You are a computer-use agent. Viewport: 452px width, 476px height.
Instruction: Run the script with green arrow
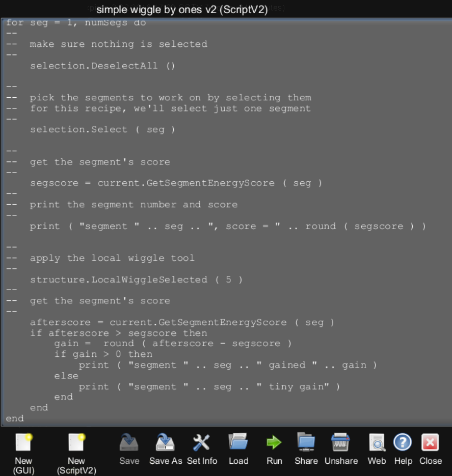pyautogui.click(x=274, y=442)
